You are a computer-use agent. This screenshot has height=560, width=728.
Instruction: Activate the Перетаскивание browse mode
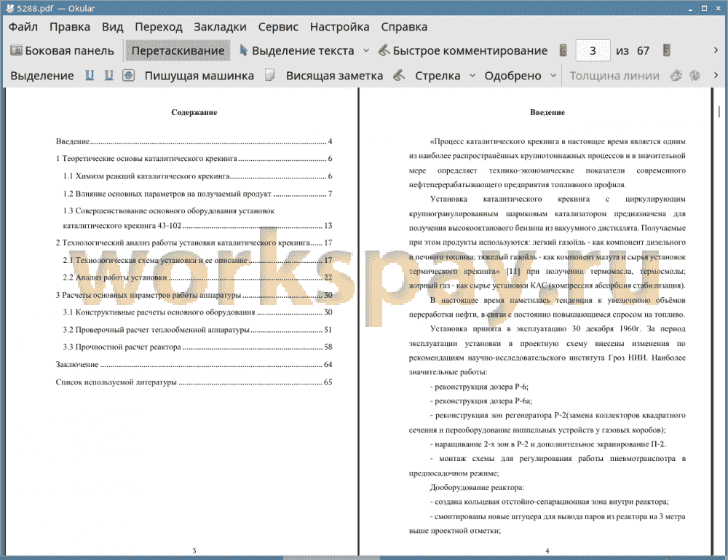click(x=178, y=51)
